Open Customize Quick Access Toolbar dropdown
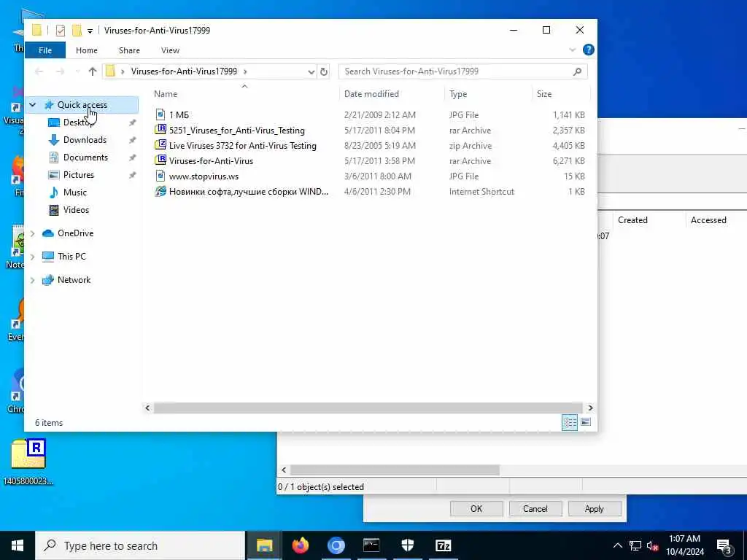 coord(90,31)
